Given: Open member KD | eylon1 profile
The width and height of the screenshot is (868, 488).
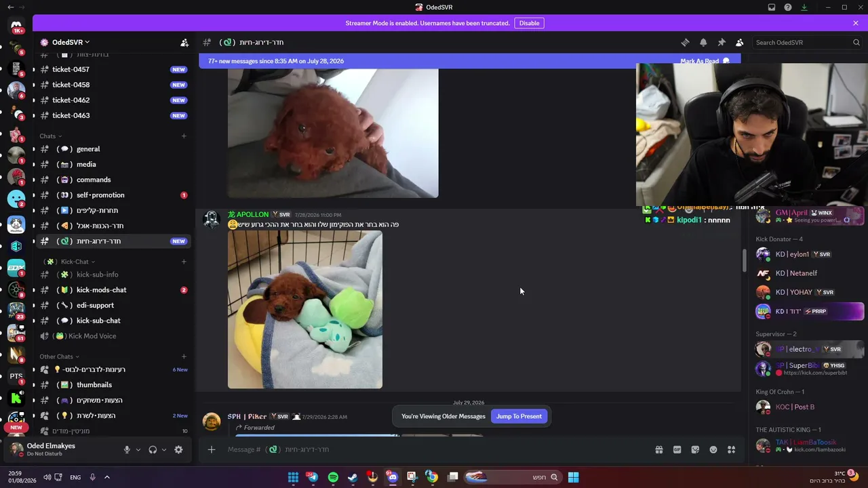Looking at the screenshot, I should coord(809,254).
